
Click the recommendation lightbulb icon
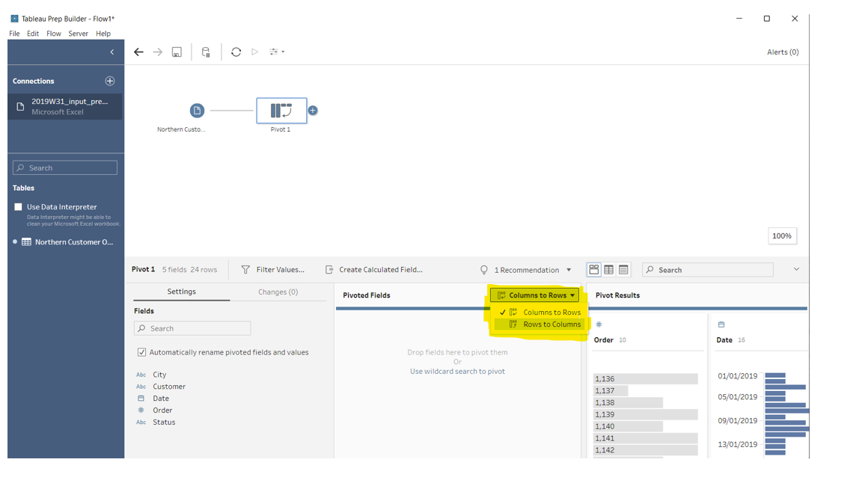coord(484,269)
